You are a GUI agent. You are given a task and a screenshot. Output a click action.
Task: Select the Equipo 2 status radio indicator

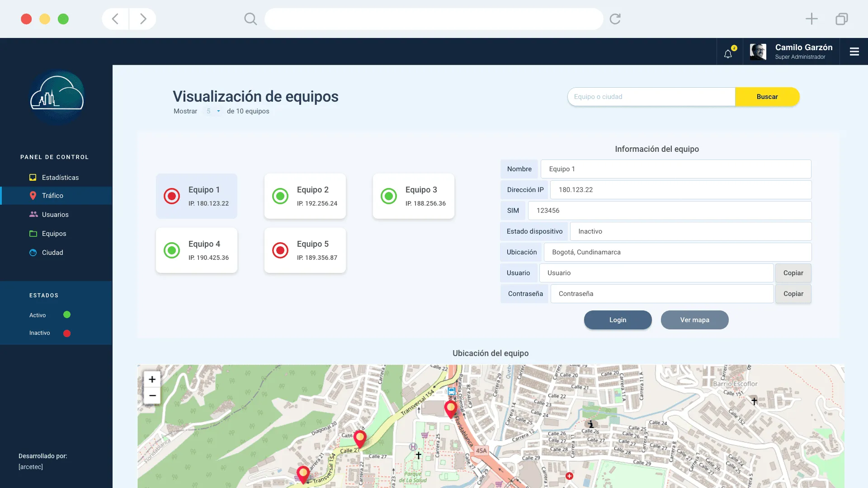tap(280, 196)
